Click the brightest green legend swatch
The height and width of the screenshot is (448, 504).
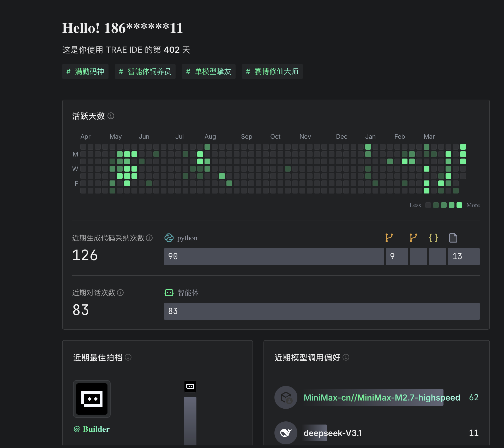coord(459,205)
